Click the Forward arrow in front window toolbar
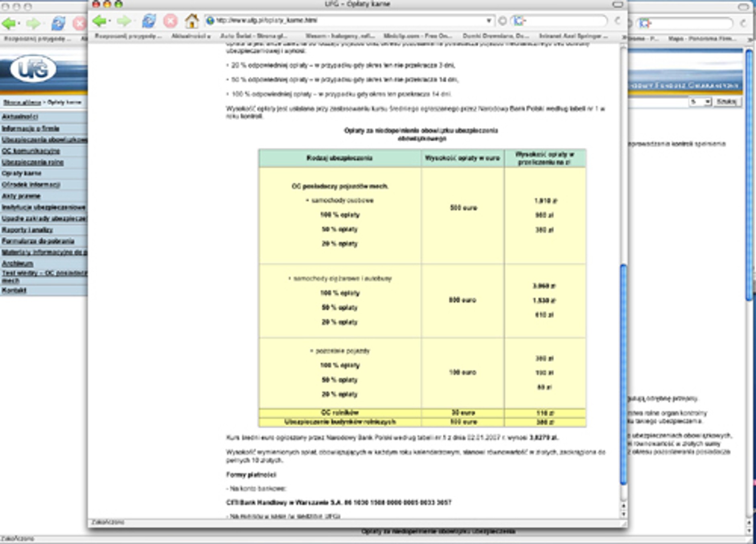Image resolution: width=756 pixels, height=544 pixels. pyautogui.click(x=123, y=20)
